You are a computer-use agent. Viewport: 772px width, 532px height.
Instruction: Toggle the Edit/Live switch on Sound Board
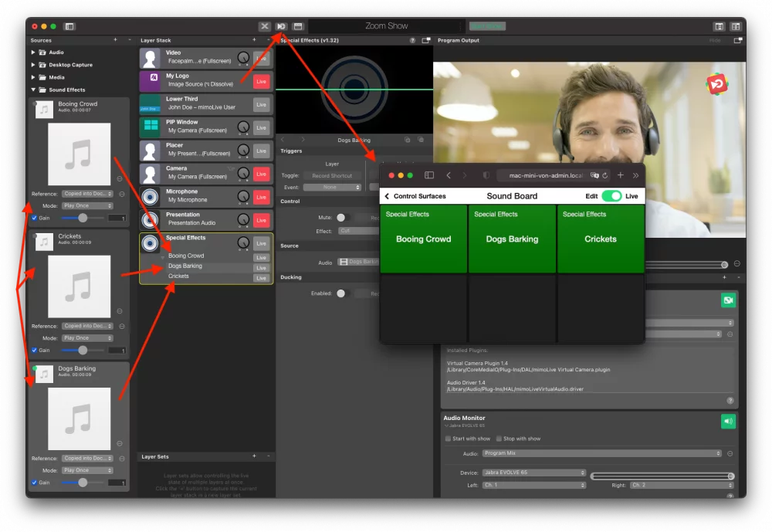pos(611,196)
